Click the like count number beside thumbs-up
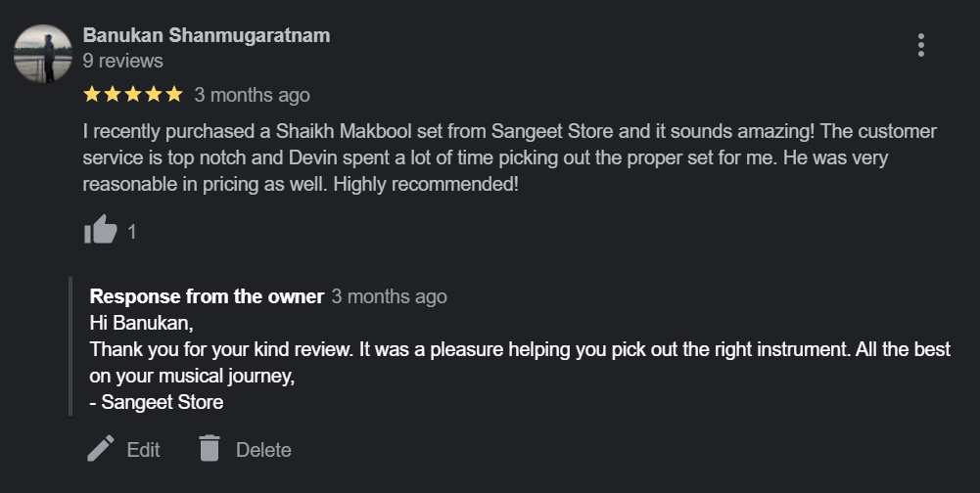The width and height of the screenshot is (980, 493). tap(132, 232)
